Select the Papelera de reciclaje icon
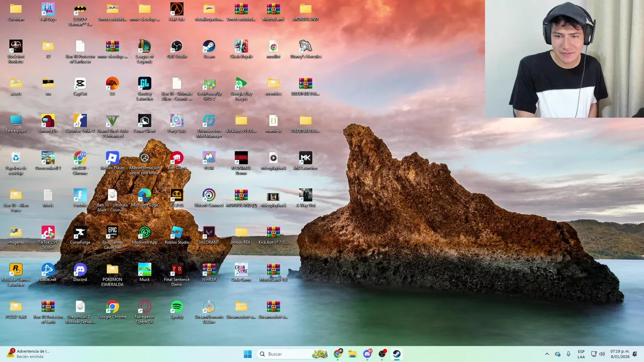Viewport: 644px width, 362px height. 16,163
